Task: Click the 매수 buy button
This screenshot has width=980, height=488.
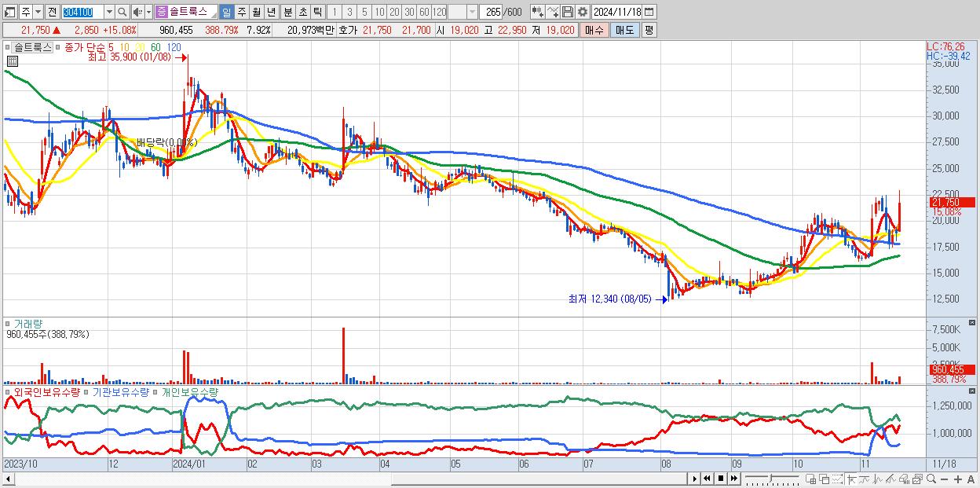Action: [x=594, y=30]
